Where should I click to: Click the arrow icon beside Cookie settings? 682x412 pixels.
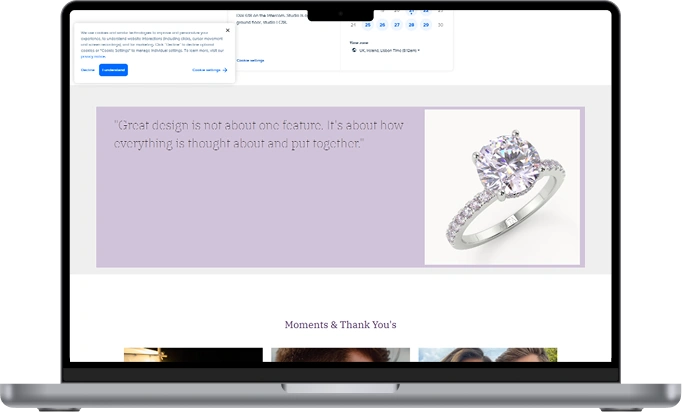point(225,70)
